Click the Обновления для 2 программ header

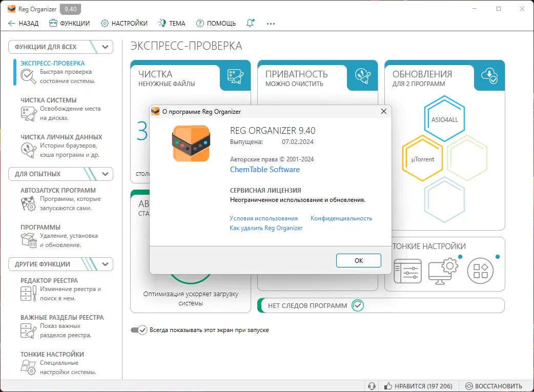pos(422,78)
